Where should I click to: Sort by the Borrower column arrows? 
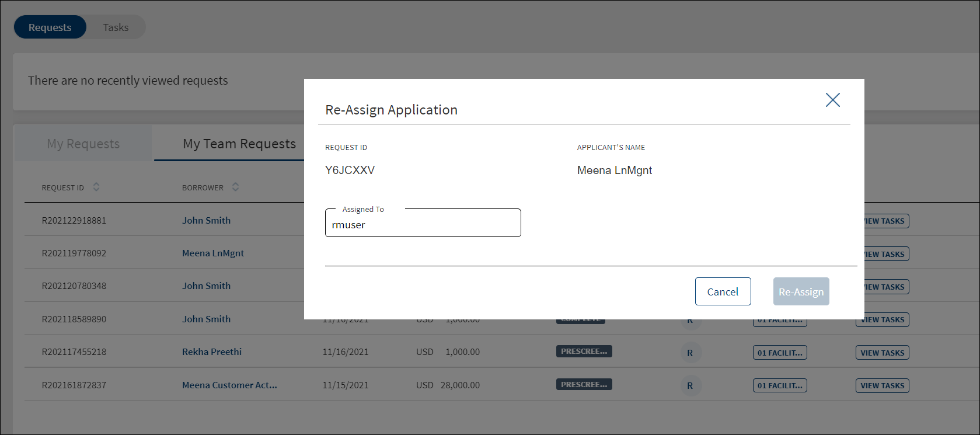235,187
